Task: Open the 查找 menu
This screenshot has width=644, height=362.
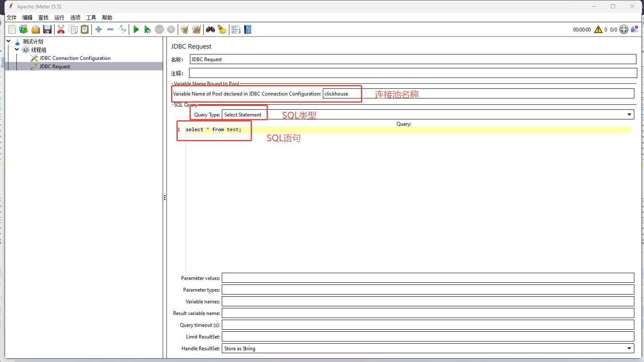Action: coord(44,18)
